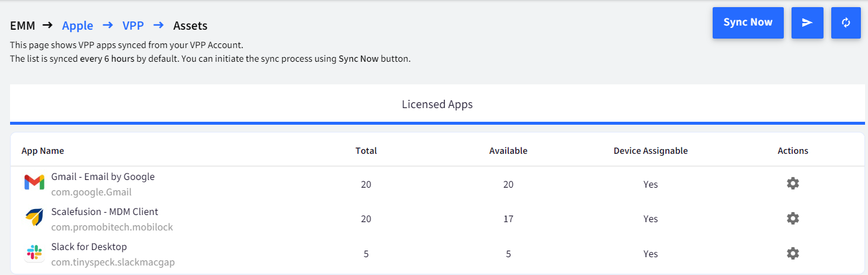Open the VPP breadcrumb link
Viewport: 868px width, 275px height.
(133, 26)
